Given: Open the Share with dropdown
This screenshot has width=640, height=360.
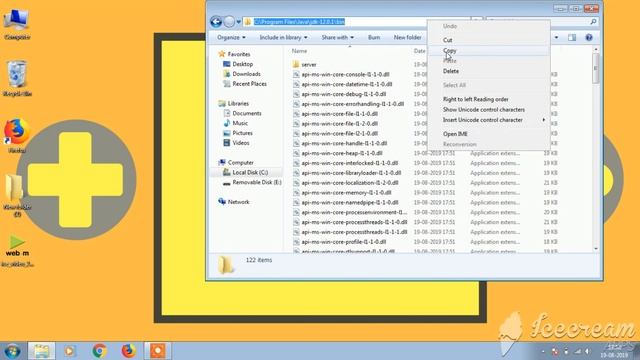Looking at the screenshot, I should (x=338, y=37).
